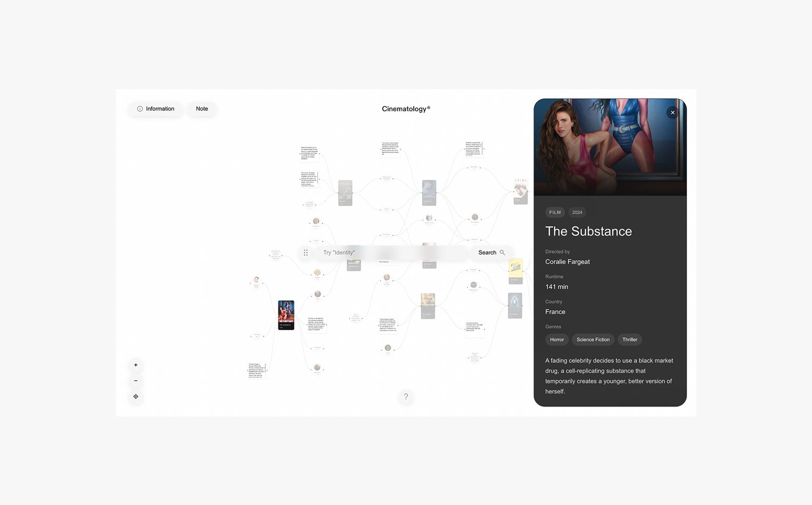Click the zoom out minus button
812x505 pixels.
136,381
